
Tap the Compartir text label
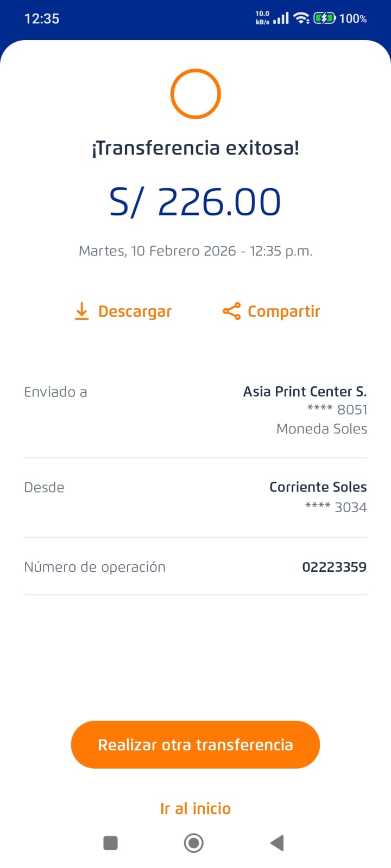click(283, 311)
